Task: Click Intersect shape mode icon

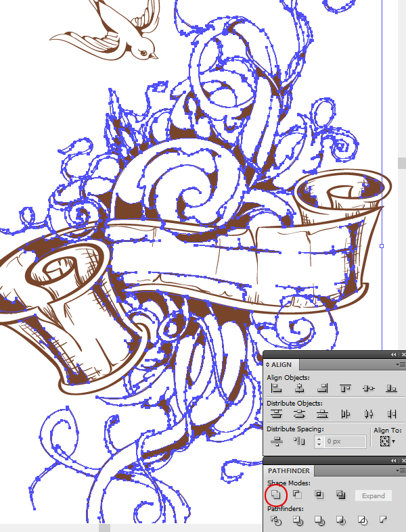Action: tap(319, 495)
